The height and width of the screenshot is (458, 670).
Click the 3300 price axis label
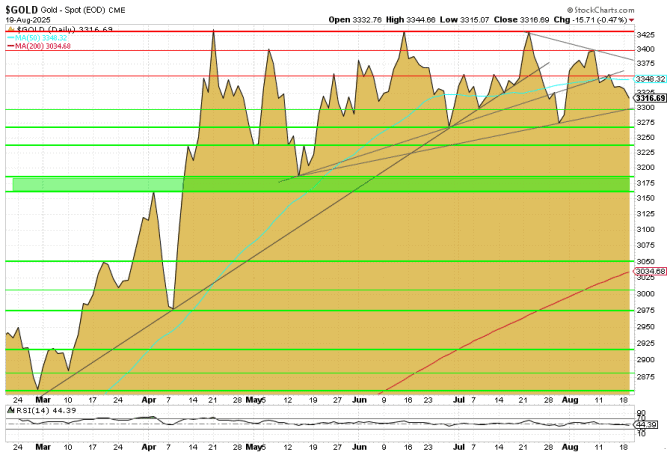645,108
